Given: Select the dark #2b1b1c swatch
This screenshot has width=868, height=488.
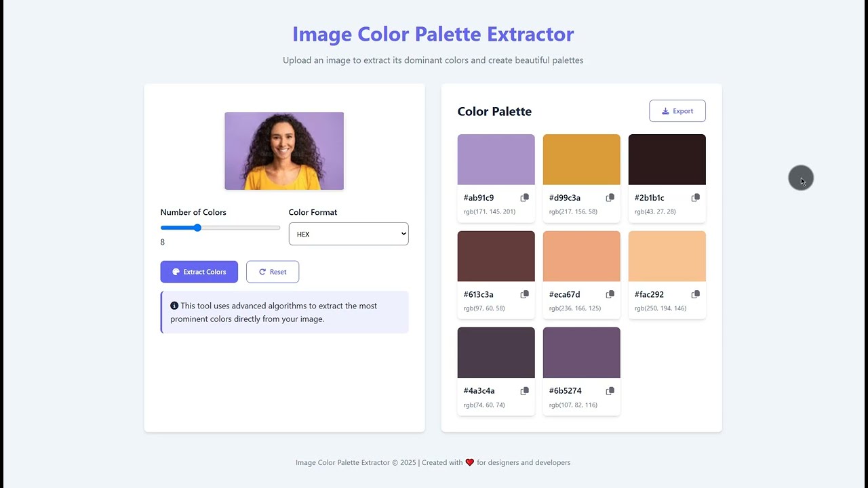Looking at the screenshot, I should pyautogui.click(x=667, y=159).
